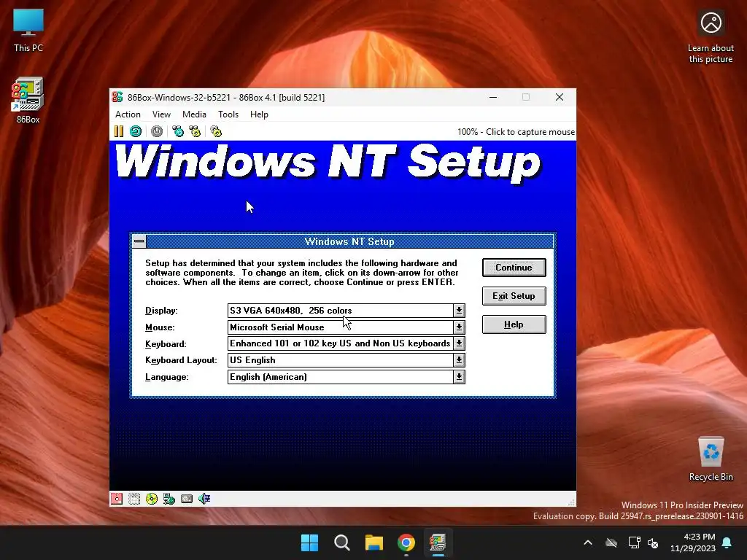Click the 86Box window title text

coord(226,97)
